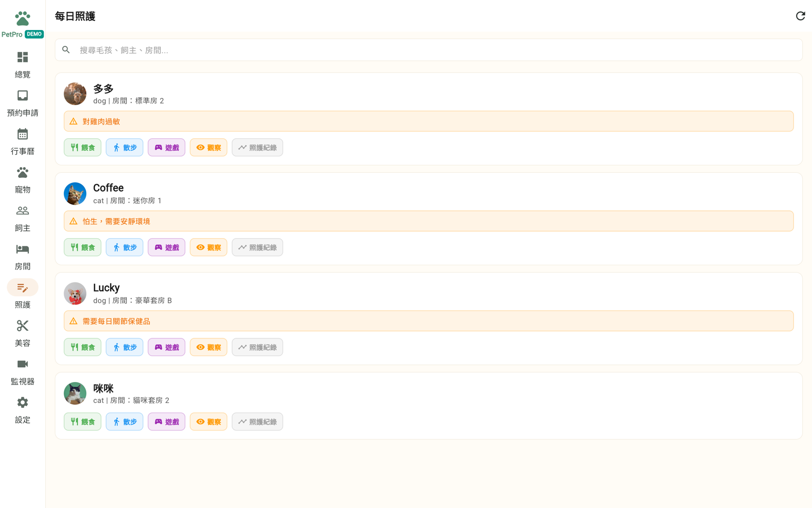Click the PetPro logo

point(22,24)
